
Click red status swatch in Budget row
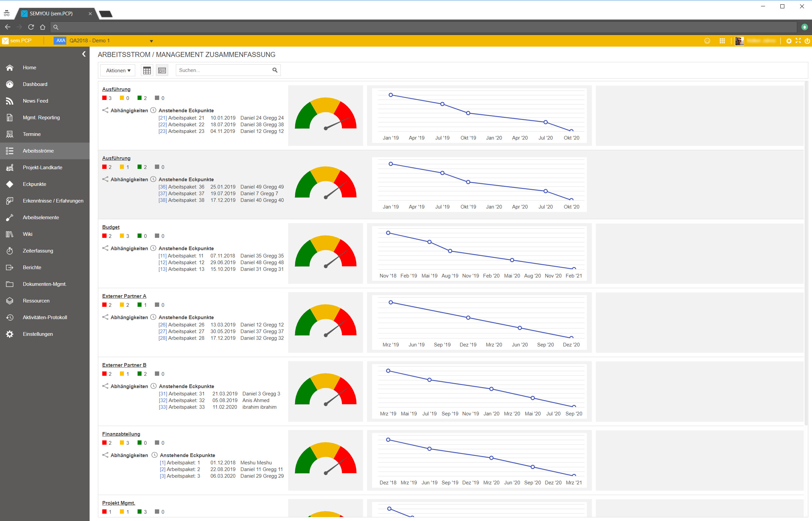pyautogui.click(x=105, y=236)
